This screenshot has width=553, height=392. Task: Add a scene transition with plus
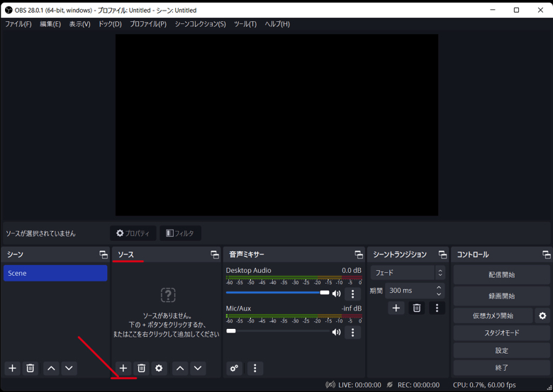point(396,308)
